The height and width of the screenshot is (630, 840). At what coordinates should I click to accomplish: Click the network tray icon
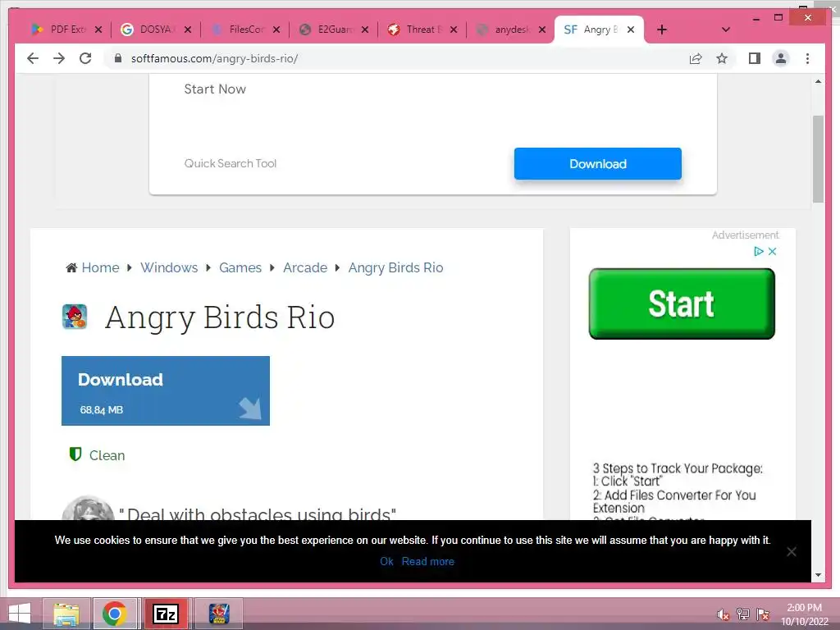(x=743, y=614)
